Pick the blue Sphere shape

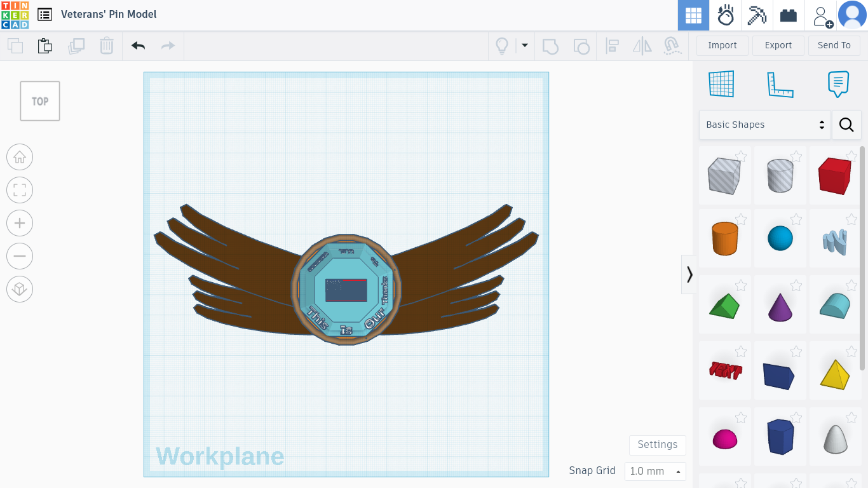[780, 238]
